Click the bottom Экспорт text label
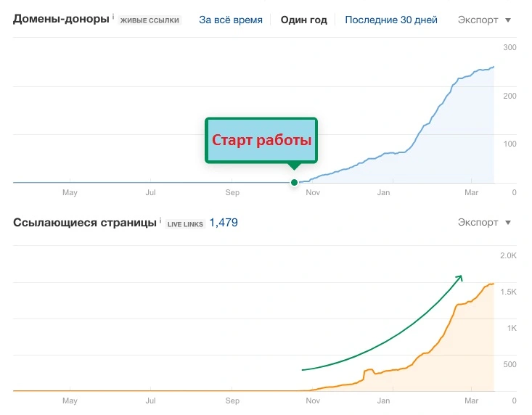This screenshot has height=415, width=532. click(x=478, y=223)
